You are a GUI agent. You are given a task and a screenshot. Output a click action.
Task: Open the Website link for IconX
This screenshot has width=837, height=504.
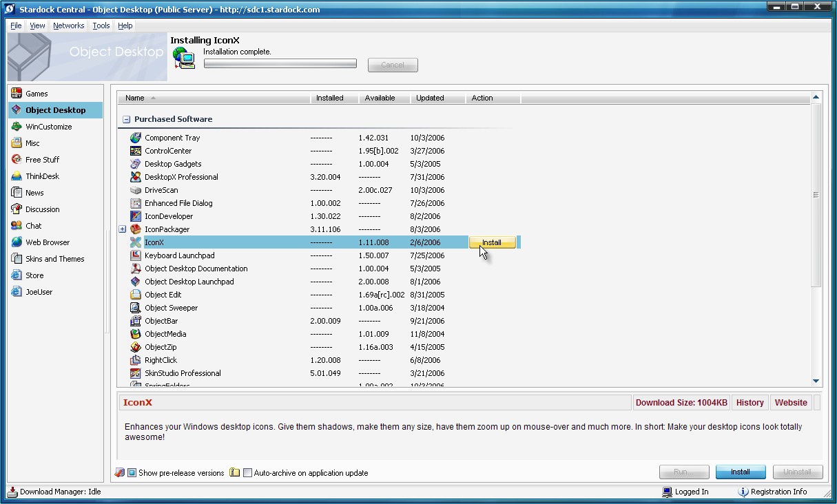(791, 403)
